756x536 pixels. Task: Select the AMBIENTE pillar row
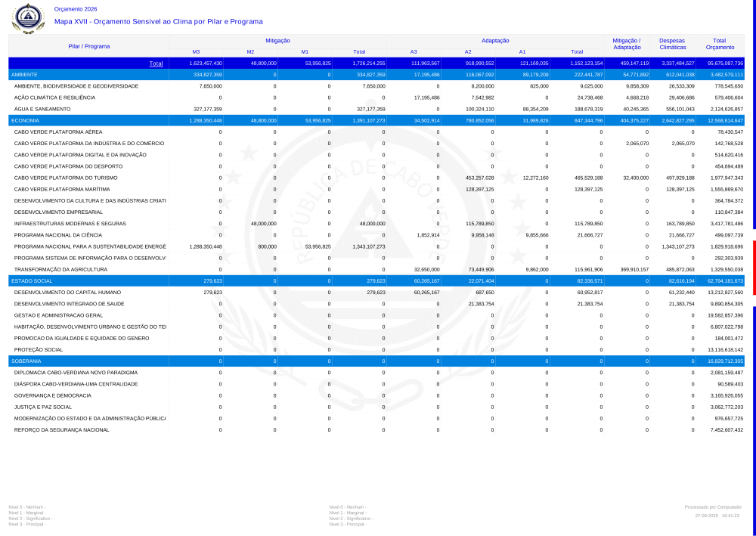coord(25,75)
